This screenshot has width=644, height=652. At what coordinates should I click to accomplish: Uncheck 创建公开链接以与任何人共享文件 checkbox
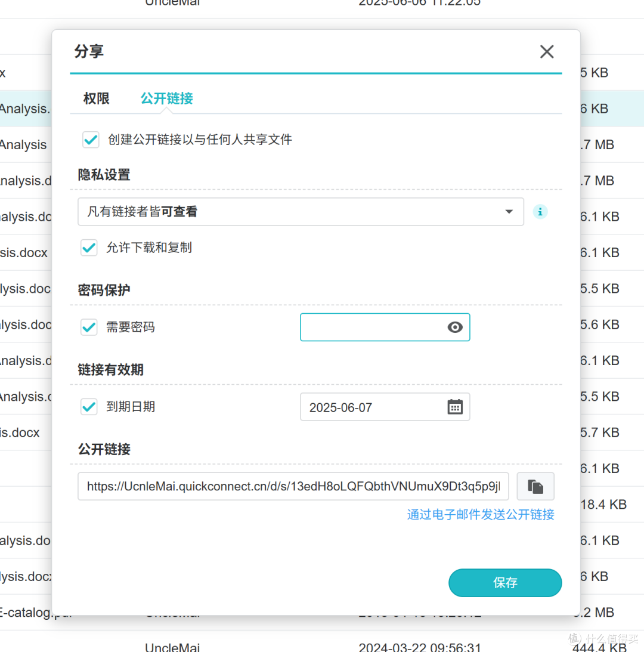91,140
